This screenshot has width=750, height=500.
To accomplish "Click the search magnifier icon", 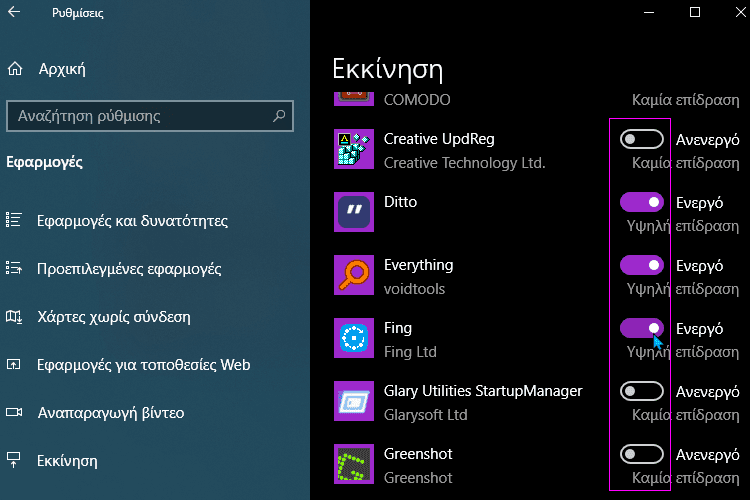I will pos(279,115).
